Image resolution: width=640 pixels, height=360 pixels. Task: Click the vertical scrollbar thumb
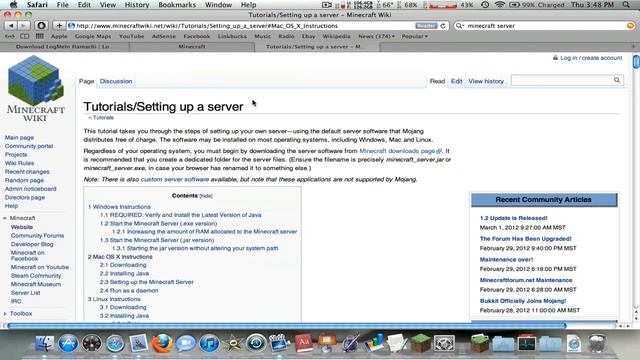click(636, 62)
